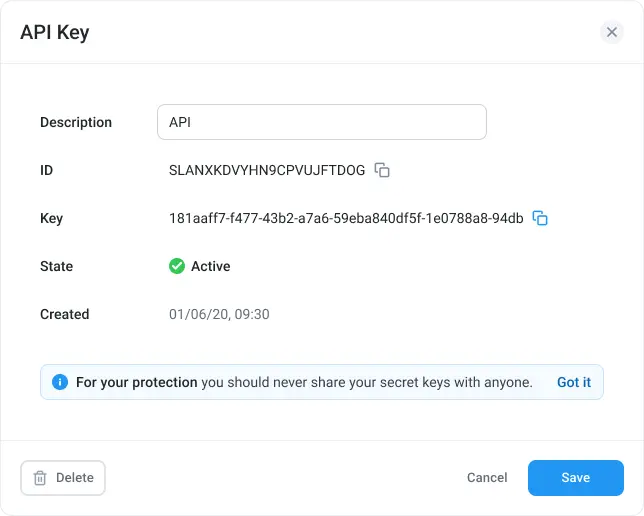Close the API Key dialog
The image size is (644, 516).
point(612,32)
